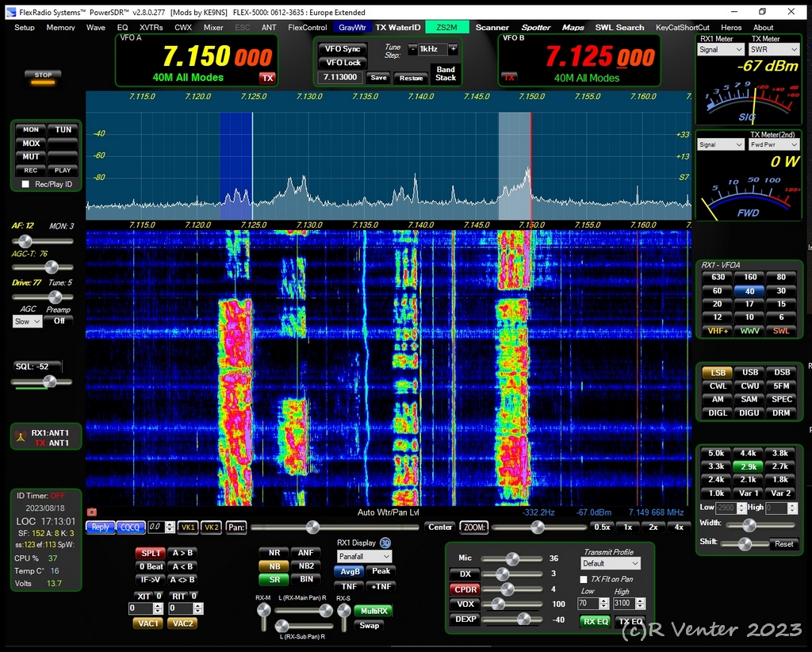Image resolution: width=812 pixels, height=652 pixels.
Task: Open the RX1 Display Panafall dropdown
Action: [x=365, y=557]
